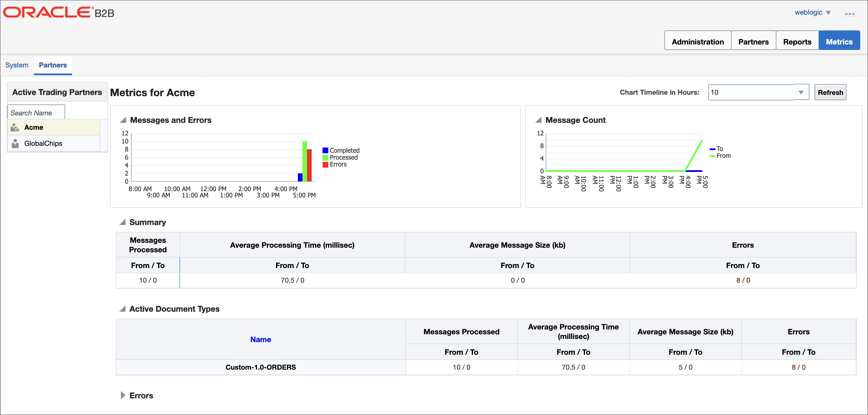Click Custom-1.0-ORDERS processing time 70.5 / 0

tap(573, 367)
